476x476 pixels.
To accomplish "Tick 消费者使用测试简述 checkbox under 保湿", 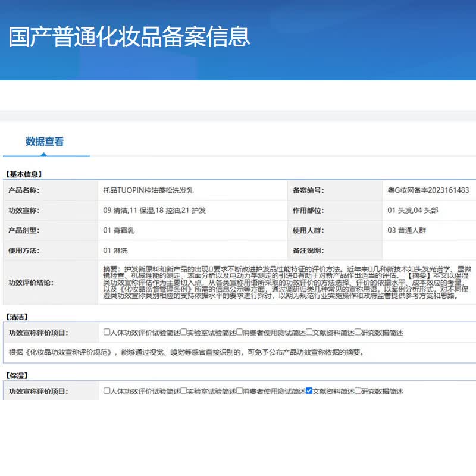I will [239, 390].
